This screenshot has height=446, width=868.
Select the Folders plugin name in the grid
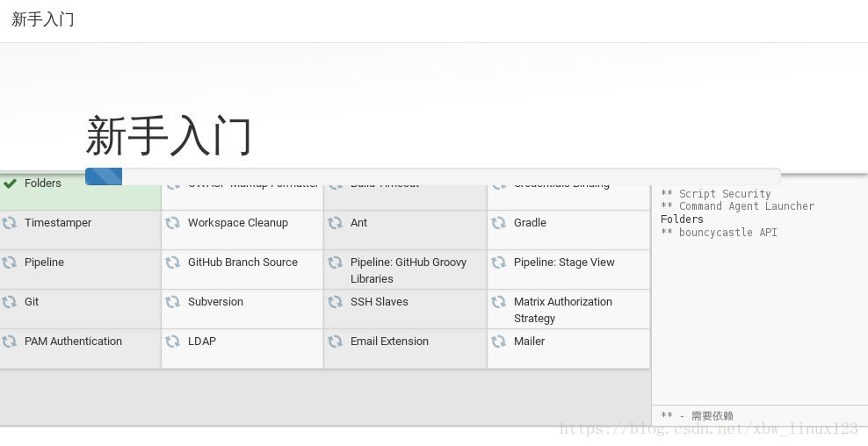pyautogui.click(x=43, y=183)
